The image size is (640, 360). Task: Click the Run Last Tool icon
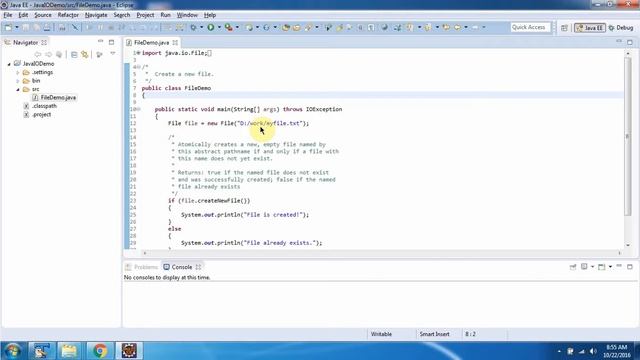coord(229,27)
